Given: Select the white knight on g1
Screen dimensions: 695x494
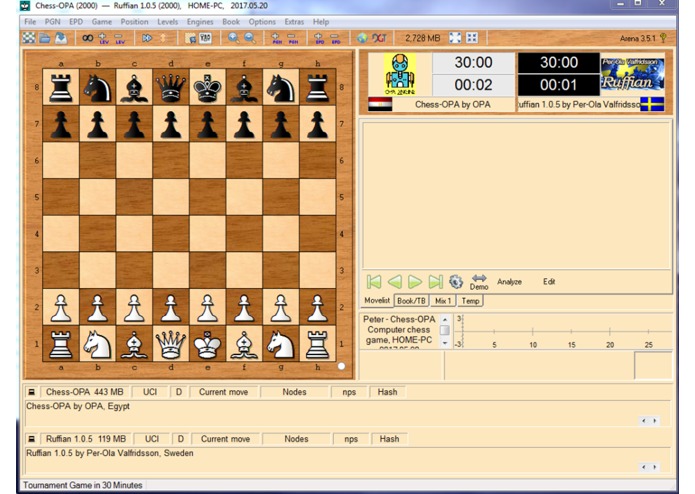Looking at the screenshot, I should [281, 344].
